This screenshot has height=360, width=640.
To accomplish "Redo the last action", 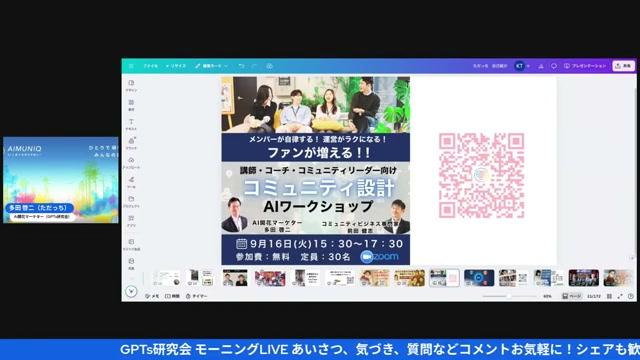I will click(254, 66).
